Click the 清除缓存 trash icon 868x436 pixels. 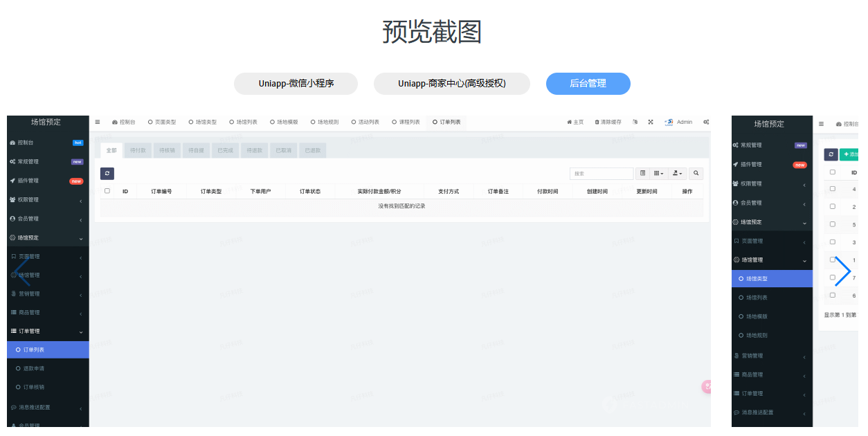pos(597,122)
